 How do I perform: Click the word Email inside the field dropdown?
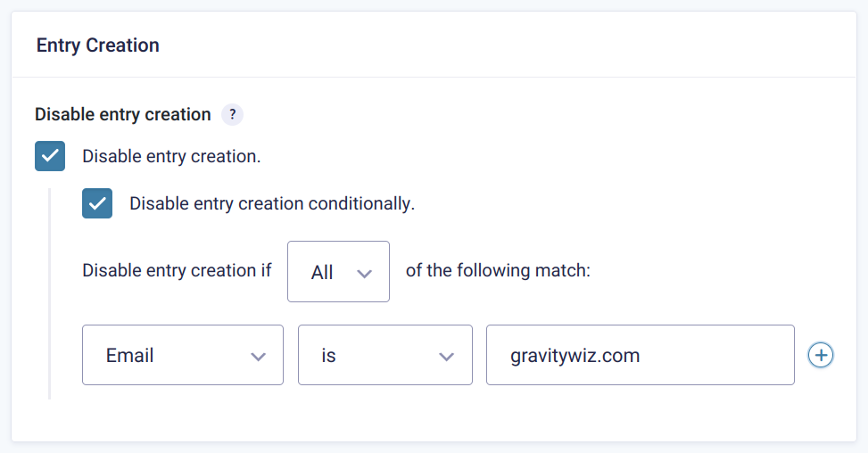[x=130, y=355]
